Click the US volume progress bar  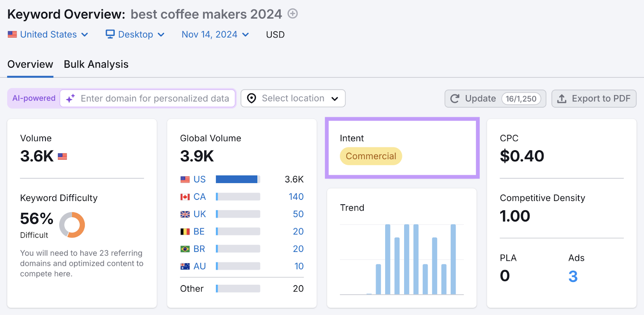pyautogui.click(x=238, y=179)
